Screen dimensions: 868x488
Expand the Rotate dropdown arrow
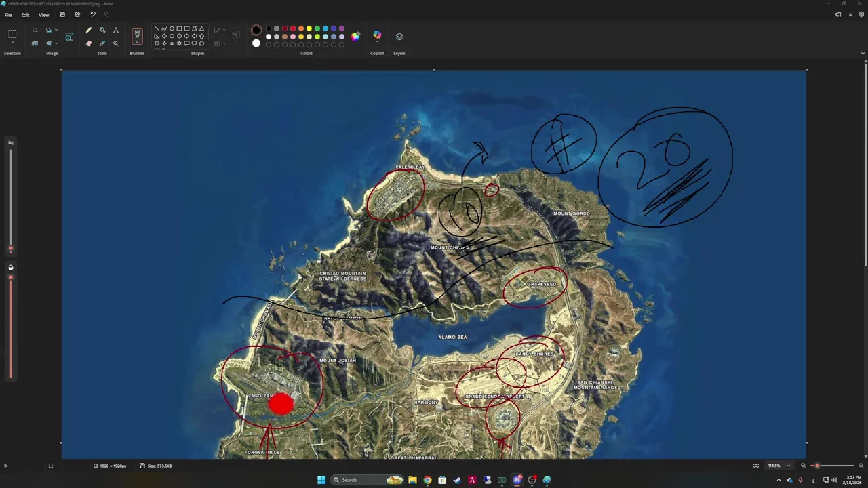(56, 30)
